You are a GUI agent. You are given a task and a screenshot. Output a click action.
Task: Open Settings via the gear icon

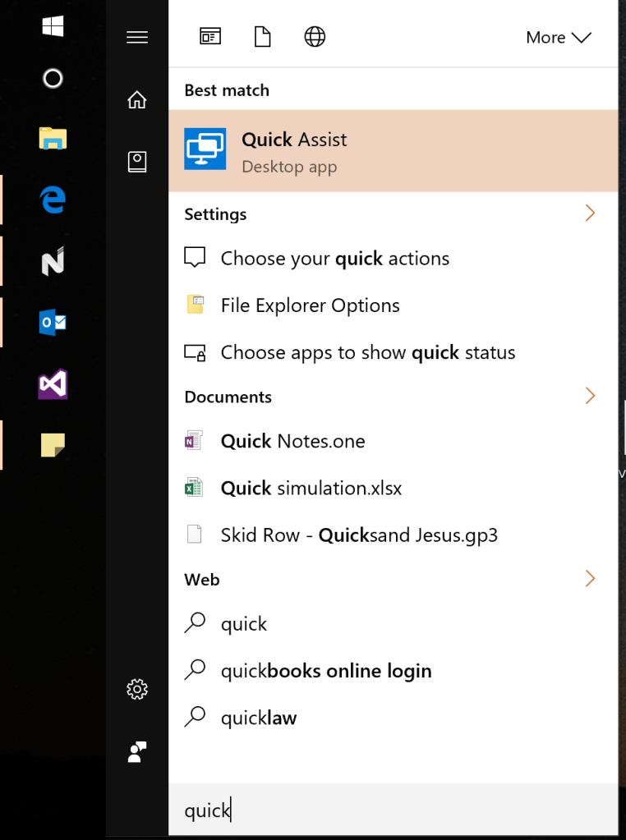(136, 689)
